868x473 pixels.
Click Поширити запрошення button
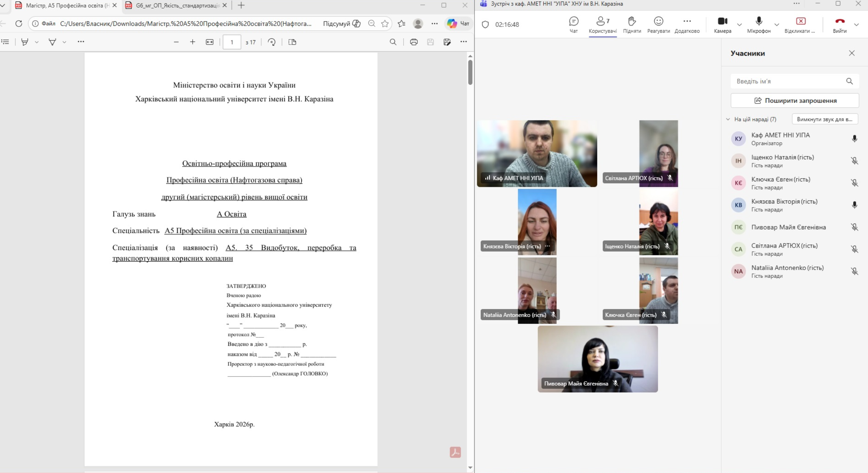(x=795, y=101)
